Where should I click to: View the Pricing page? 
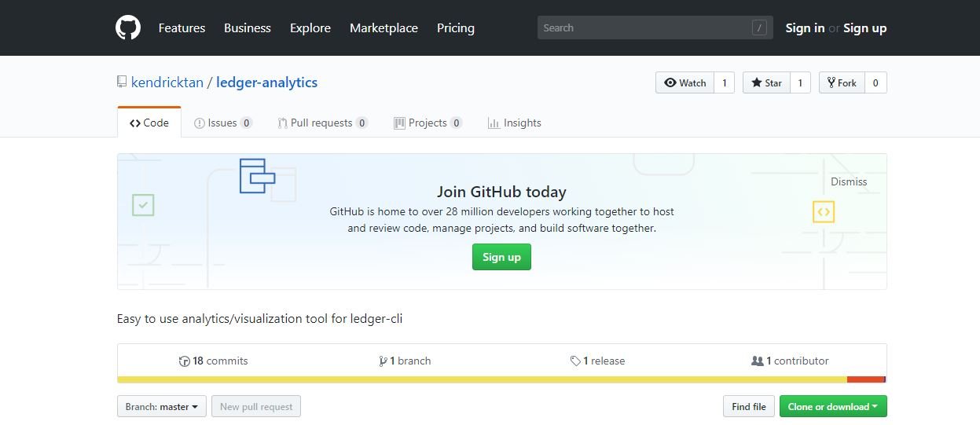[456, 27]
